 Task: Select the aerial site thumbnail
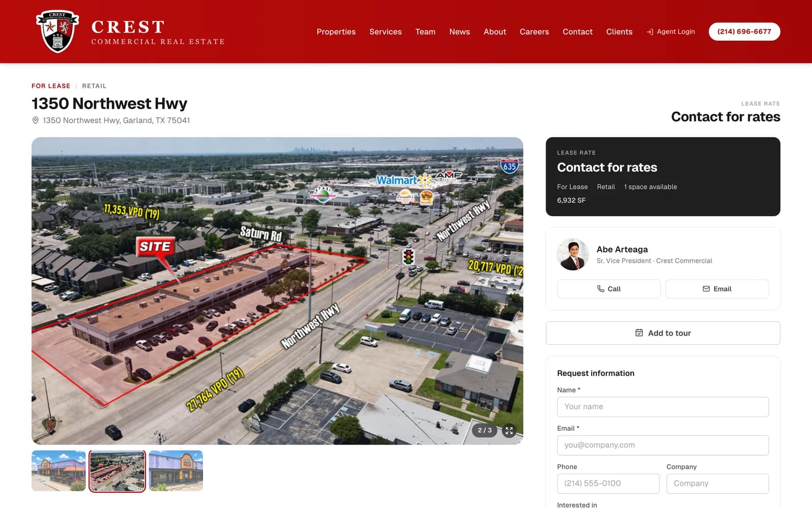[117, 471]
